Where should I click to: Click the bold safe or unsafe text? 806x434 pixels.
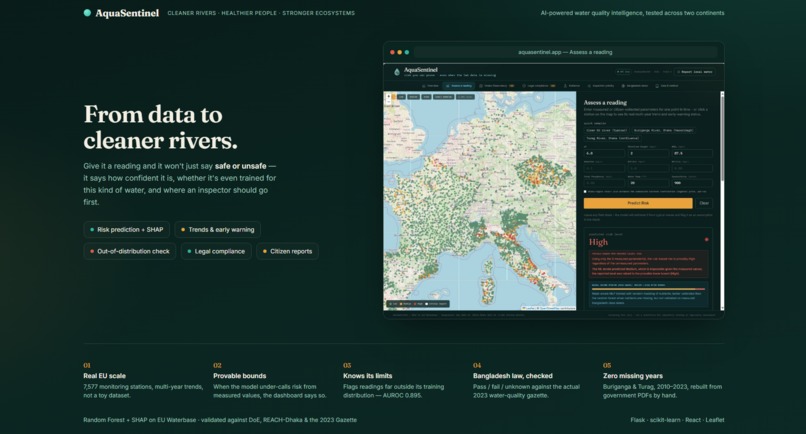241,166
